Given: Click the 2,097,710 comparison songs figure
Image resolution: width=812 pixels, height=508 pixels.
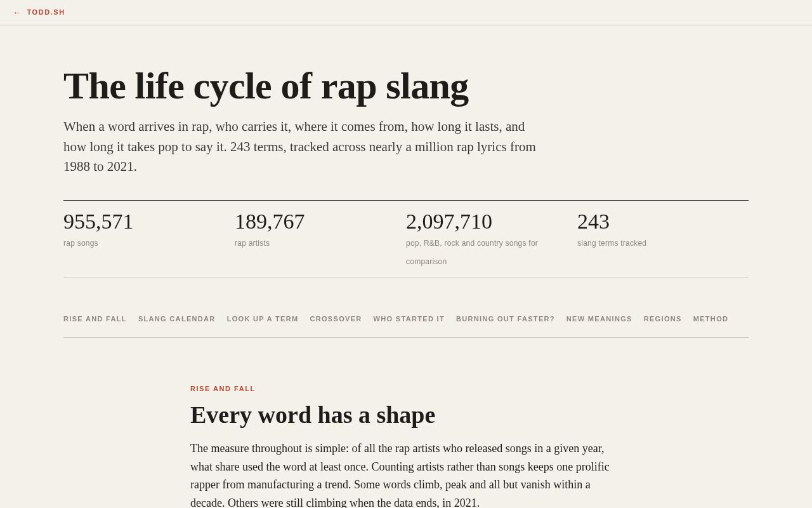Looking at the screenshot, I should click(x=449, y=222).
